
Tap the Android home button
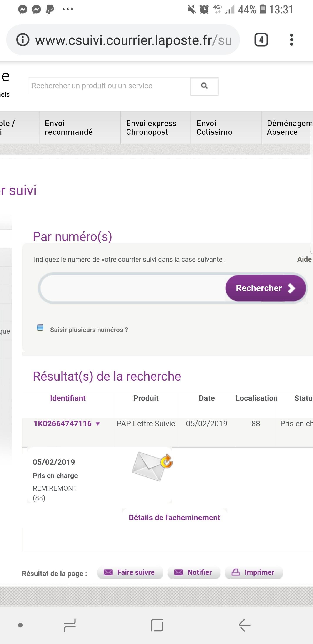click(157, 625)
